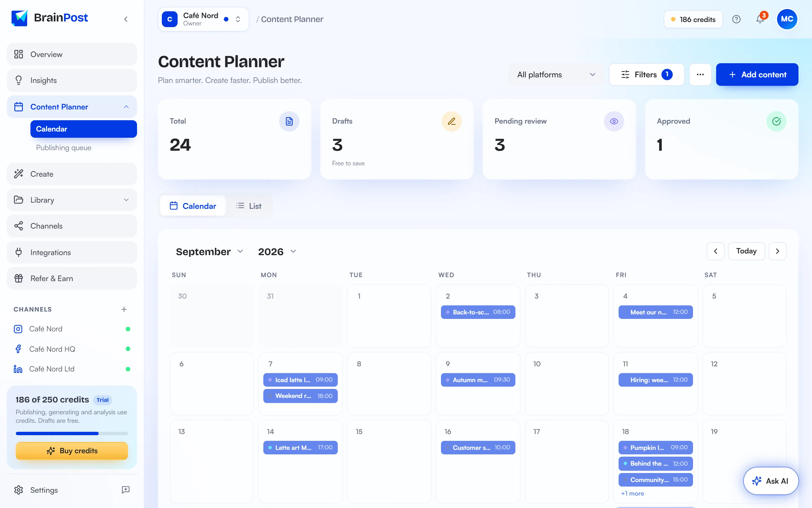Click the Content Planner breadcrumb
The height and width of the screenshot is (508, 812).
[292, 19]
